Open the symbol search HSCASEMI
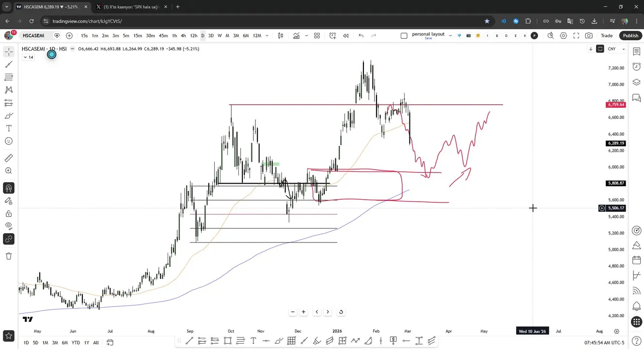The image size is (644, 349). [33, 35]
